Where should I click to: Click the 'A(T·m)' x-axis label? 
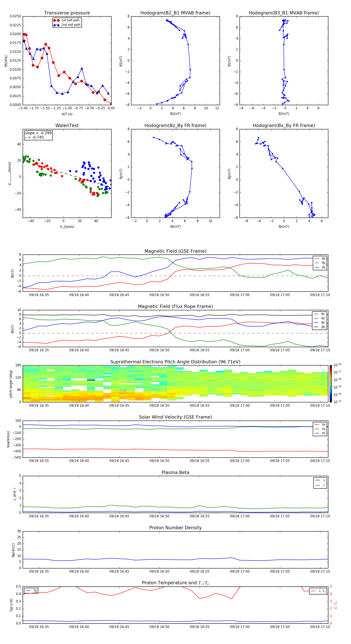coord(67,114)
